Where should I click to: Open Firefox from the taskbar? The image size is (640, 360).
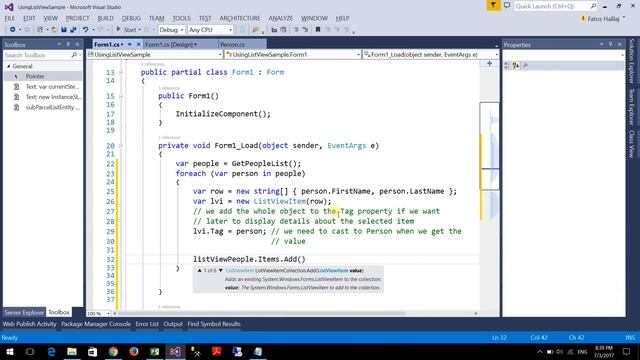(x=133, y=351)
